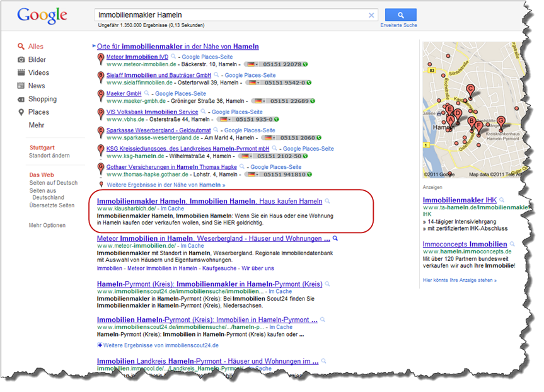Click the Google logo
The image size is (544, 392).
pyautogui.click(x=42, y=16)
